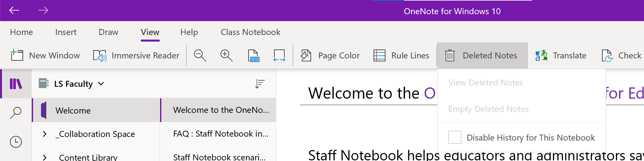Screen dimensions: 644x161
Task: Open the Help tab
Action: [189, 32]
